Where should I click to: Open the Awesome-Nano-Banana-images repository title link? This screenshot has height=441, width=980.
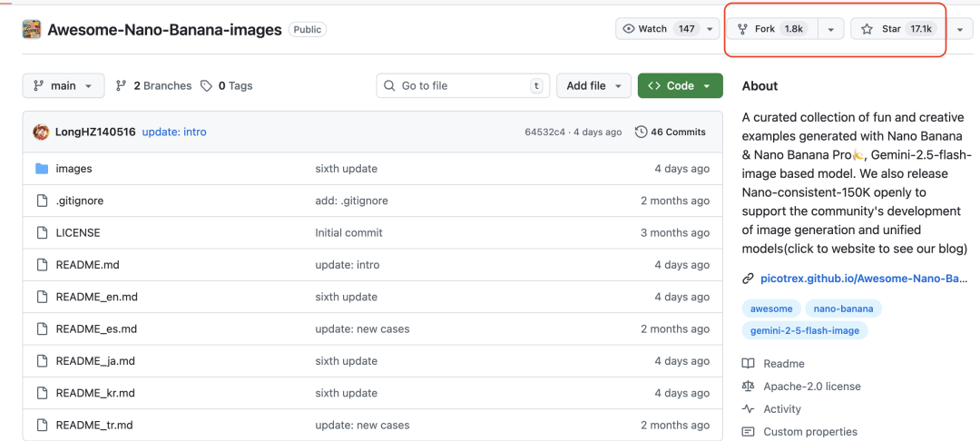[x=164, y=29]
